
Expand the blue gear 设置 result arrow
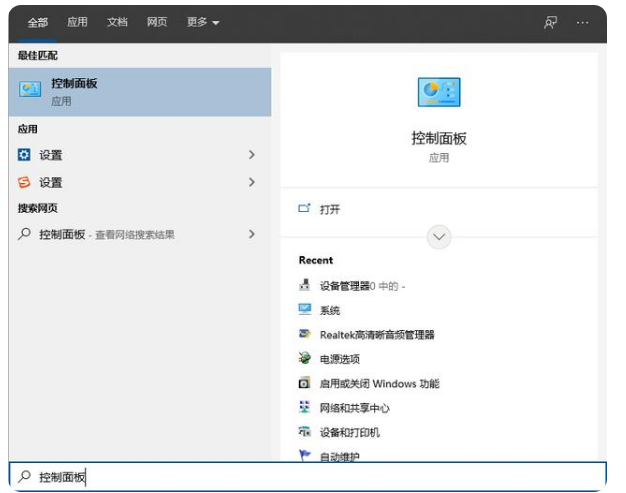point(251,155)
